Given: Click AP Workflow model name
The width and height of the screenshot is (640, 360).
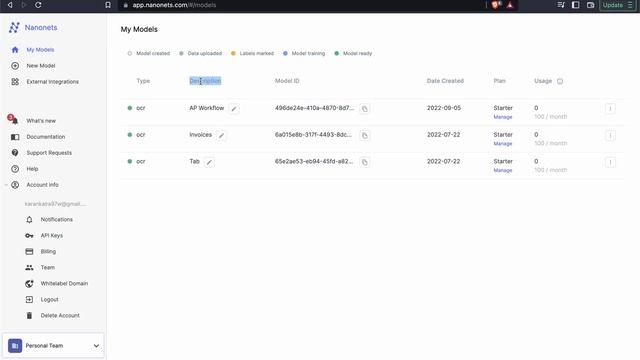Looking at the screenshot, I should (207, 108).
